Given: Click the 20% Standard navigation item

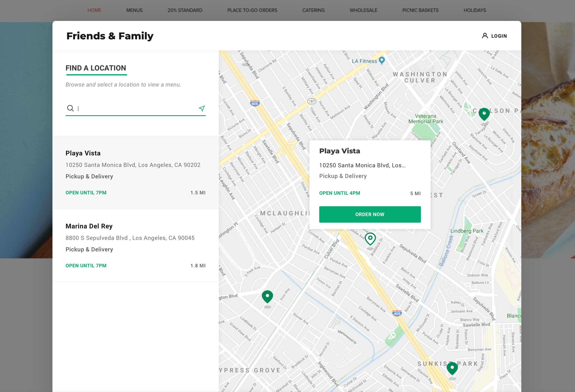Looking at the screenshot, I should click(185, 10).
